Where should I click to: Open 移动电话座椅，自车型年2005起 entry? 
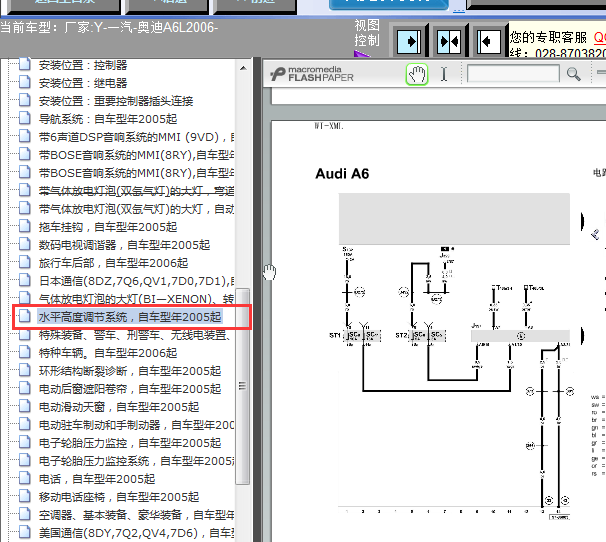pos(119,497)
